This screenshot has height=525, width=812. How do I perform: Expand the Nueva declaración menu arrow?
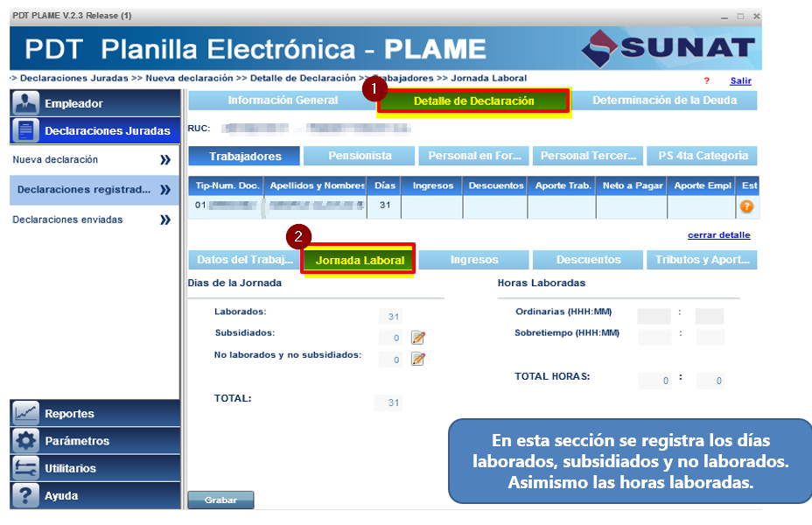point(164,160)
